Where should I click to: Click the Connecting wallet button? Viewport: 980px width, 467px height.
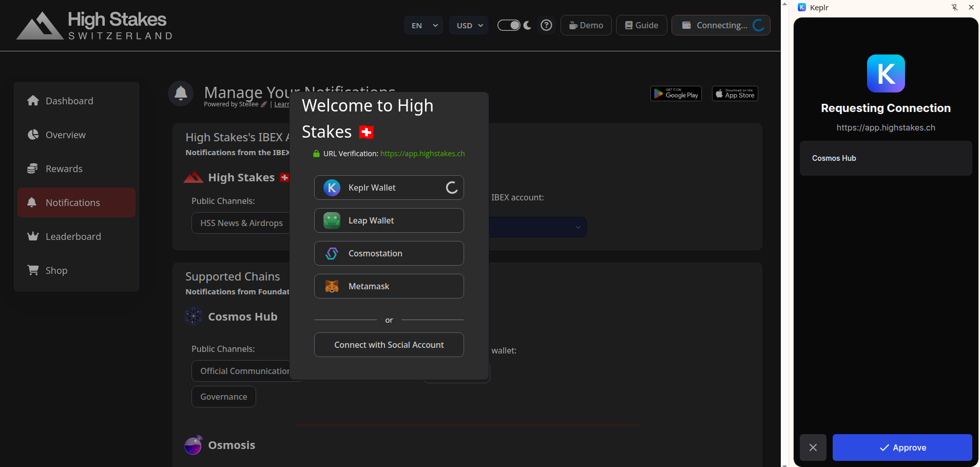(x=721, y=25)
